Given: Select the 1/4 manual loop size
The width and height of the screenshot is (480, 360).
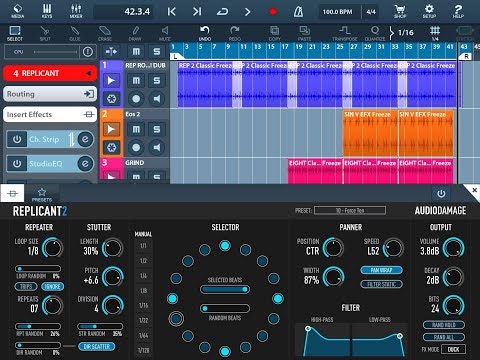Looking at the screenshot, I should coord(143,276).
